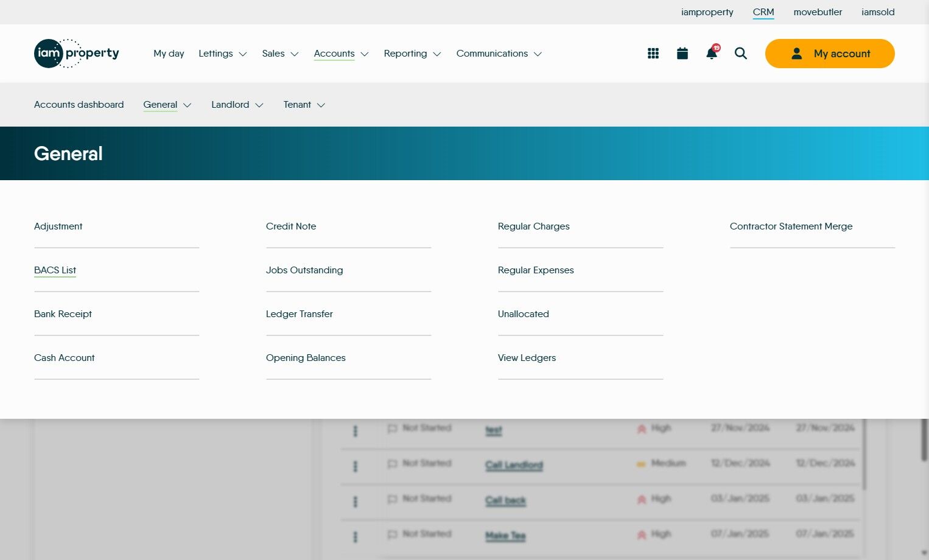This screenshot has width=929, height=560.
Task: Open the Jobs Outstanding link
Action: [304, 270]
